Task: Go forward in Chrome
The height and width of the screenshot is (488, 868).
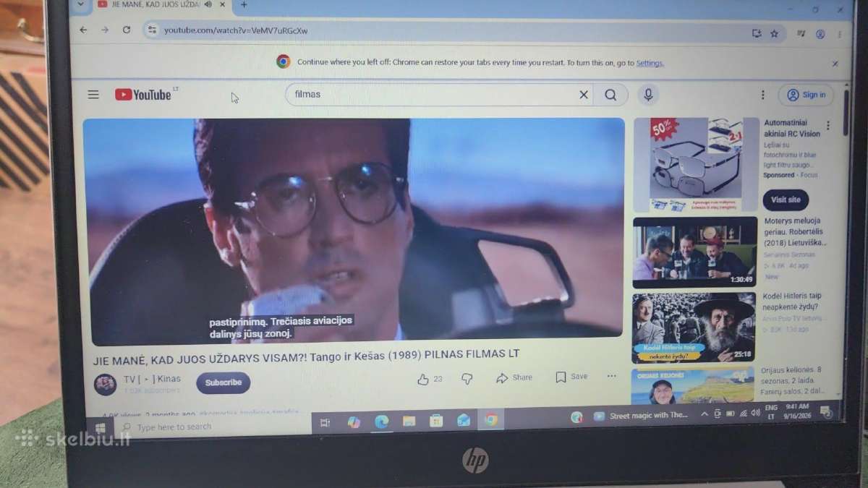Action: 105,30
